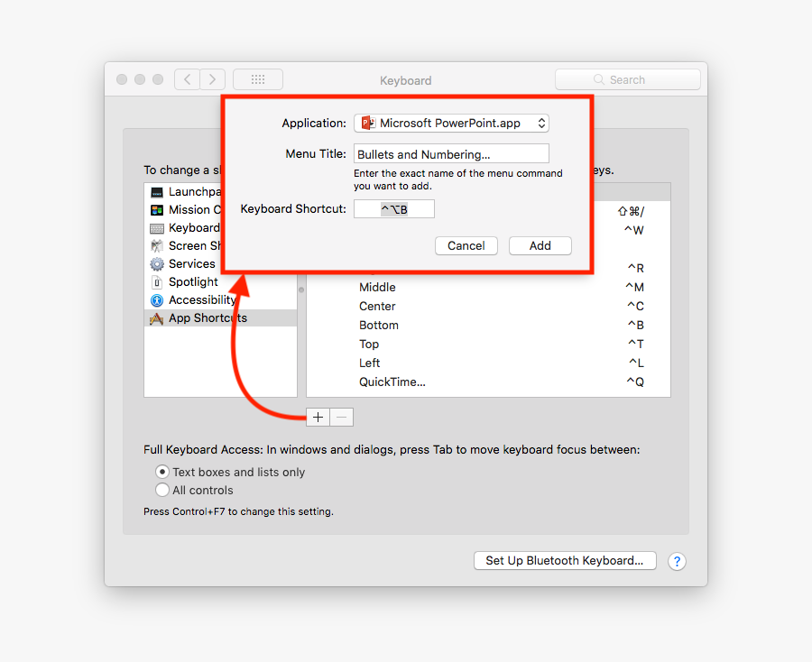Select the App Shortcuts sidebar icon
The image size is (812, 662).
click(157, 317)
